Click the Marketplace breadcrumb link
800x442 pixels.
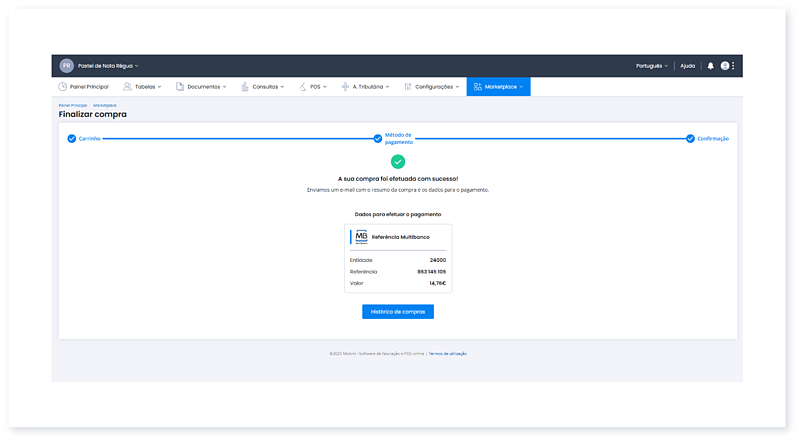click(x=105, y=105)
